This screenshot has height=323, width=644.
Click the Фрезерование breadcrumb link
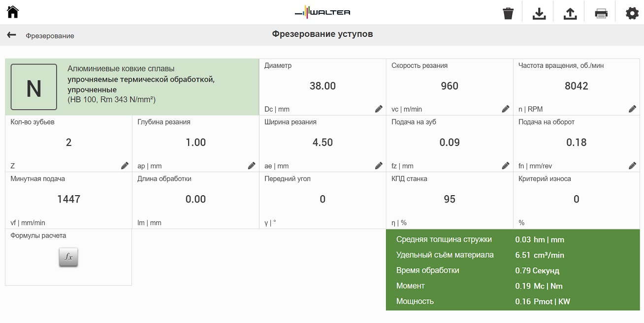point(50,36)
